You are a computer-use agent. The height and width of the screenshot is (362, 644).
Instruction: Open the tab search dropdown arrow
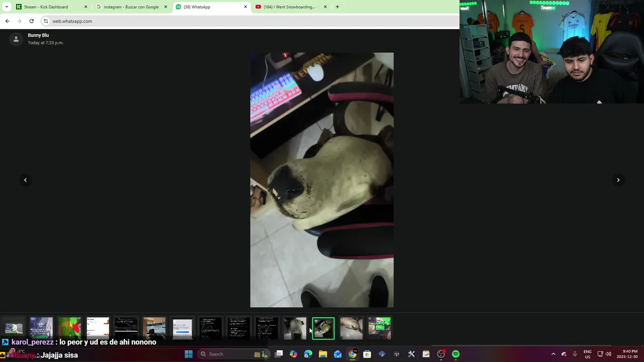7,7
